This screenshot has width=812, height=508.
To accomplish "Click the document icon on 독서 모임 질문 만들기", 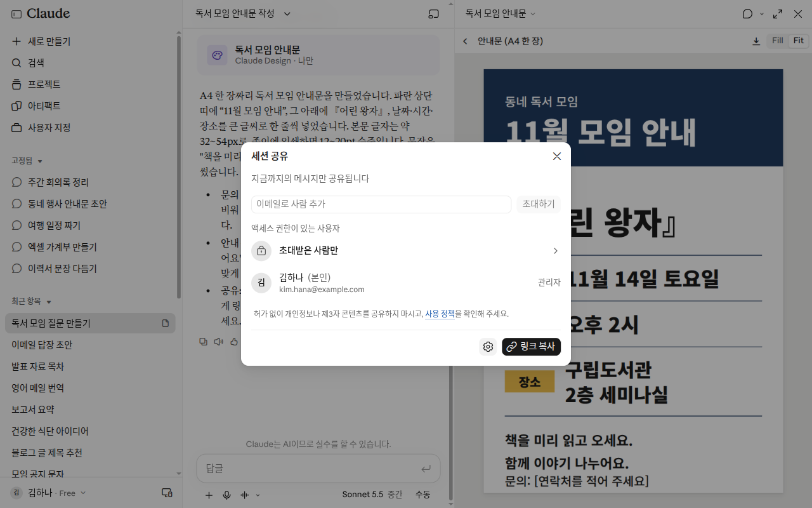I will click(166, 323).
